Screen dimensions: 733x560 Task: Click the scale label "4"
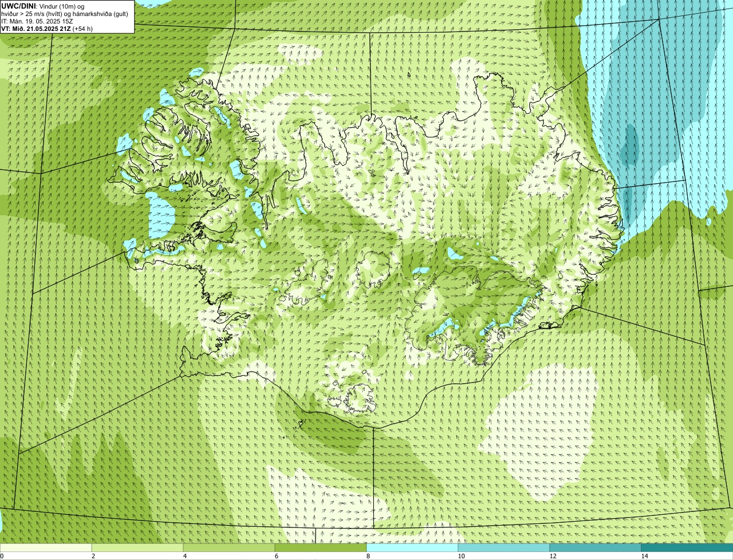point(184,556)
